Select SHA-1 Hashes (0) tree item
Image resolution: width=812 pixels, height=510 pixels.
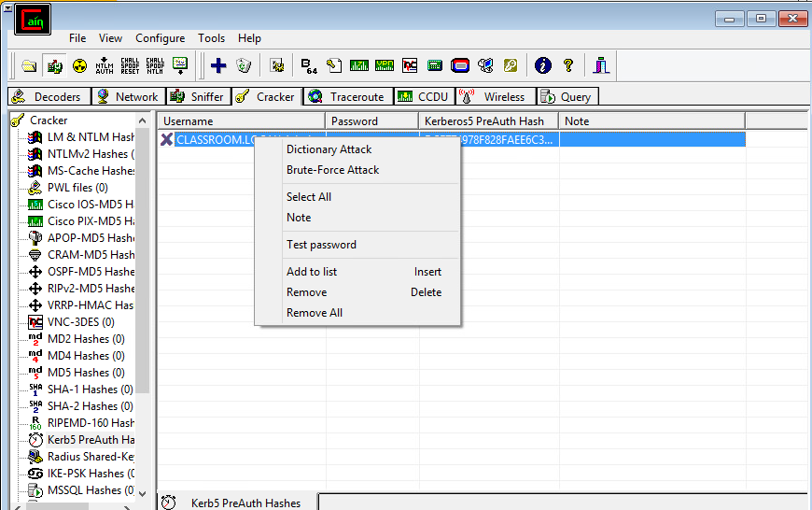91,390
